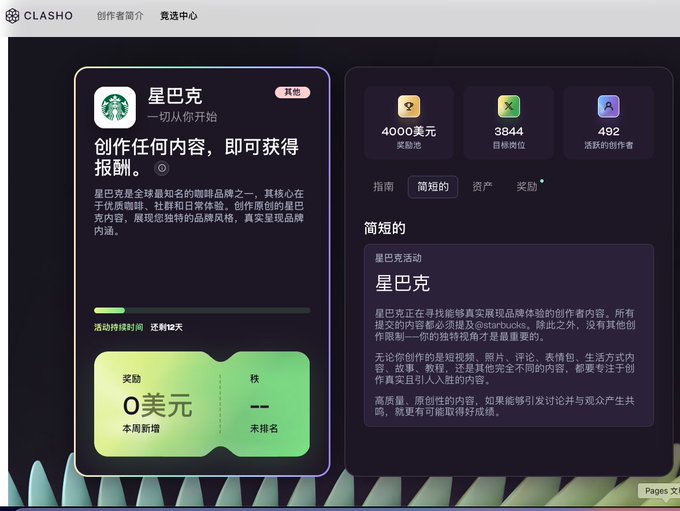Viewport: 680px width, 511px height.
Task: Switch to the 资产 tab
Action: point(482,187)
